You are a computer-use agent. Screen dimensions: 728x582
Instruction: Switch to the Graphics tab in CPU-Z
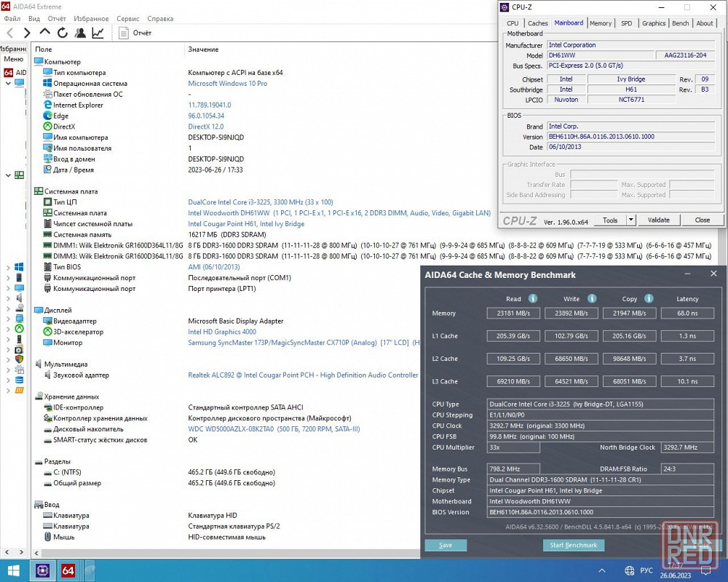pyautogui.click(x=654, y=23)
